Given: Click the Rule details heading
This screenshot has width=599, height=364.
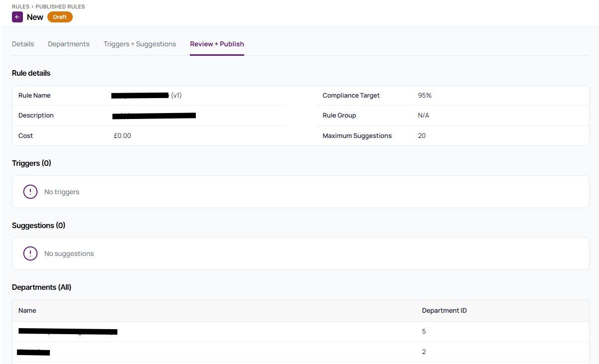Looking at the screenshot, I should coord(31,73).
